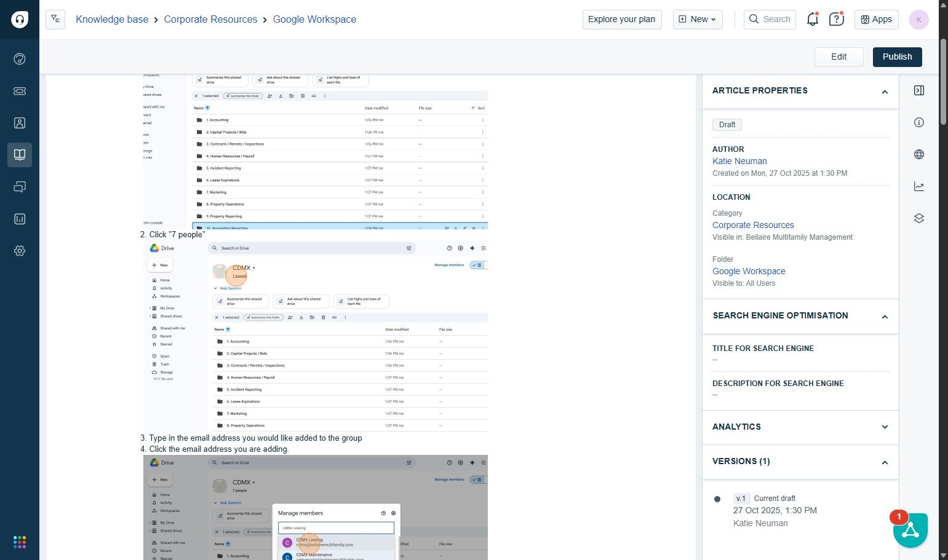Open the Contacts icon in left sidebar

(x=20, y=123)
